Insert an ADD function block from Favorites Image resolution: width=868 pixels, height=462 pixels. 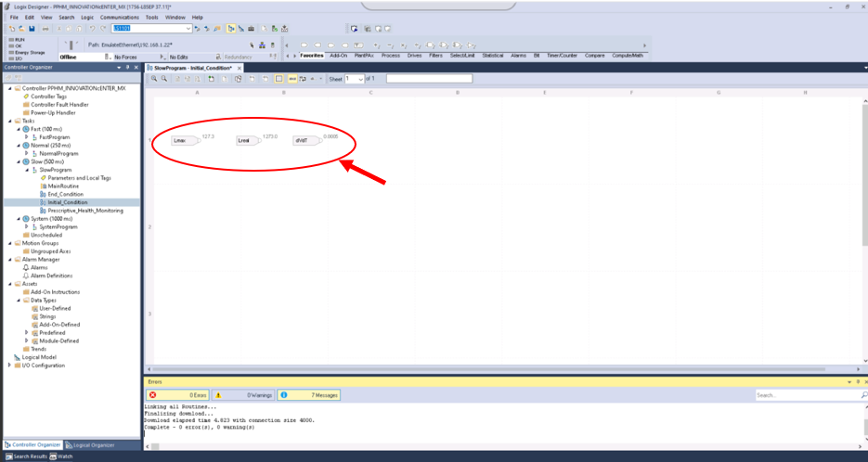pyautogui.click(x=376, y=45)
